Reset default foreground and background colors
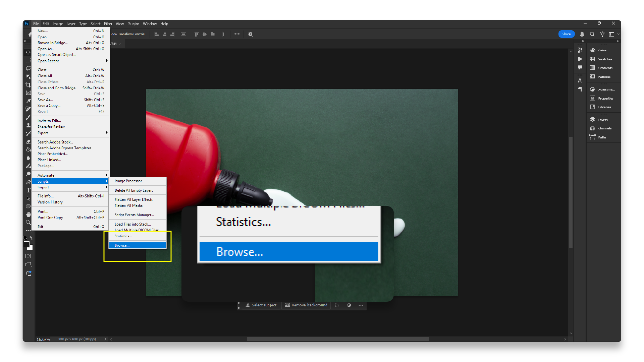The height and width of the screenshot is (362, 644). point(25,238)
